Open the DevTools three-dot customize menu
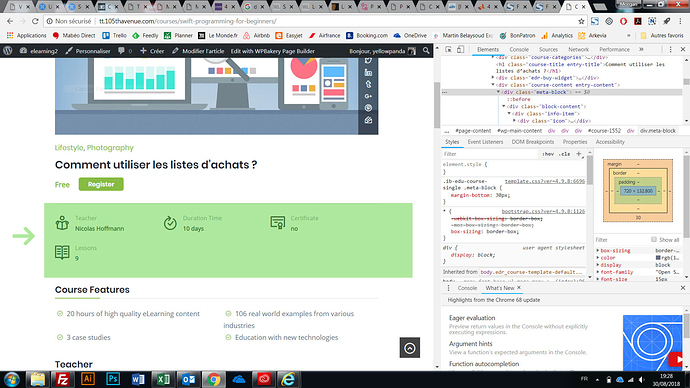Viewport: 690px width, 388px height. (670, 50)
